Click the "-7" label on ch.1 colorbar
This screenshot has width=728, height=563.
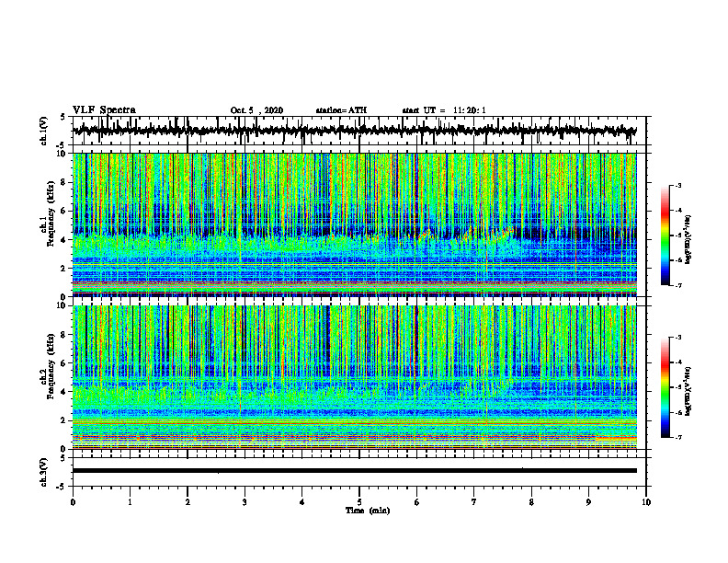point(677,285)
